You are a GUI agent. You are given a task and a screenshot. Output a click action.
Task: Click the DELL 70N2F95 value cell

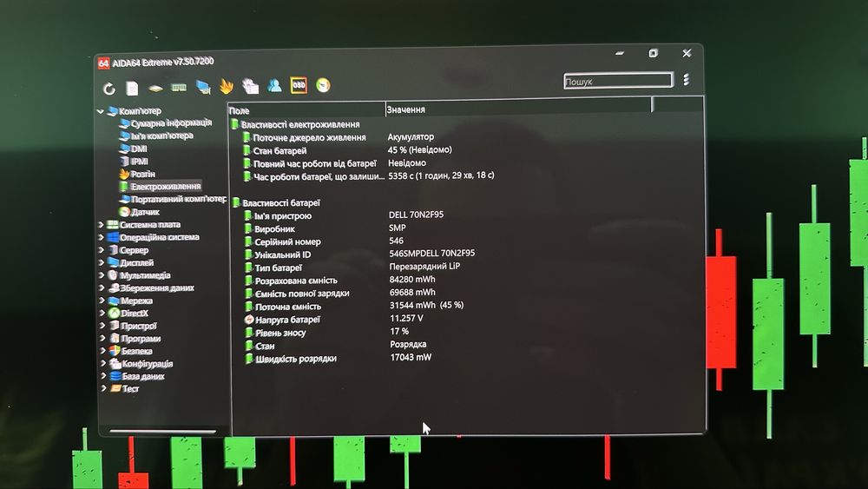pos(417,215)
